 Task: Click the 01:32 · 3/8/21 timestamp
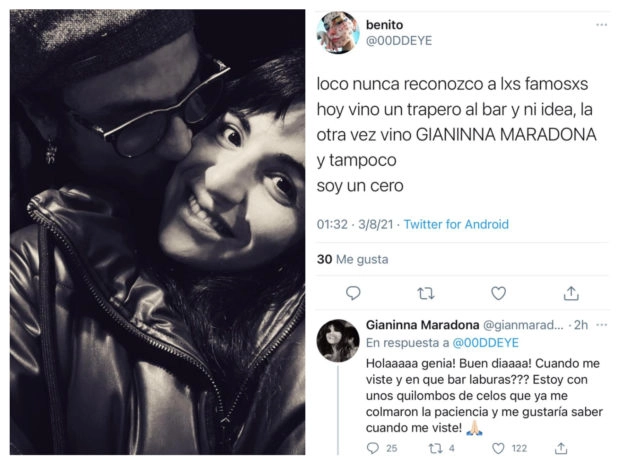pos(355,224)
